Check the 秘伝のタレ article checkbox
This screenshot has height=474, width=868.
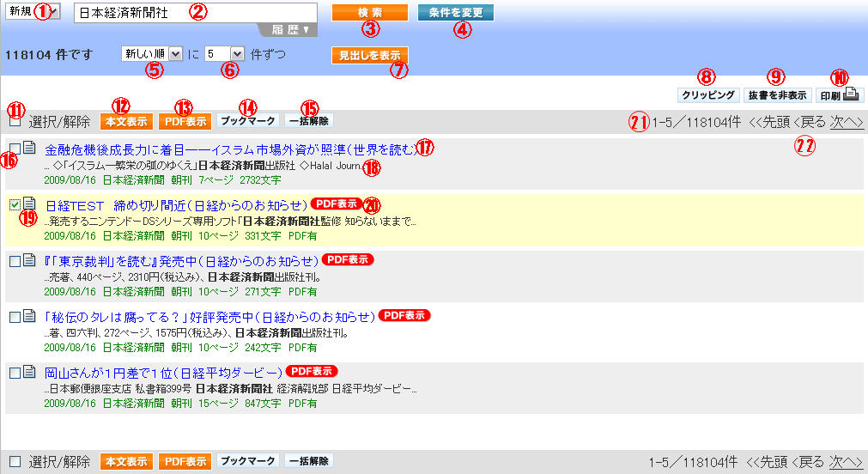(15, 318)
